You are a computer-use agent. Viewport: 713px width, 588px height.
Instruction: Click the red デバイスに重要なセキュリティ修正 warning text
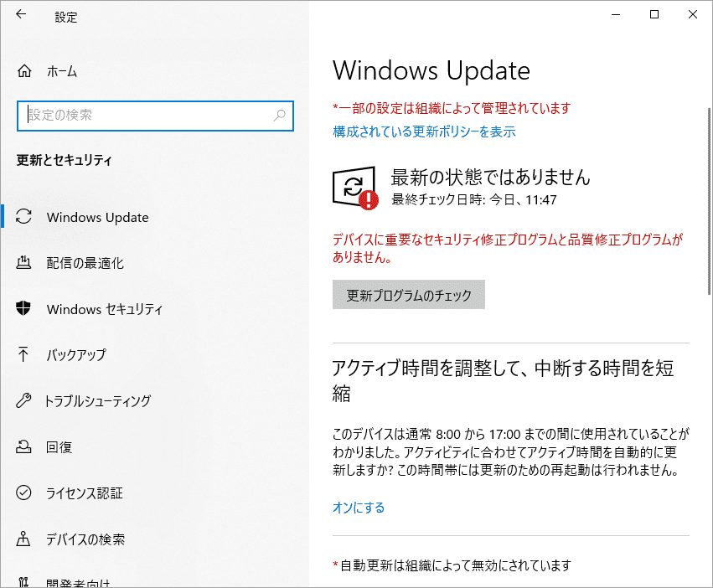pyautogui.click(x=508, y=248)
